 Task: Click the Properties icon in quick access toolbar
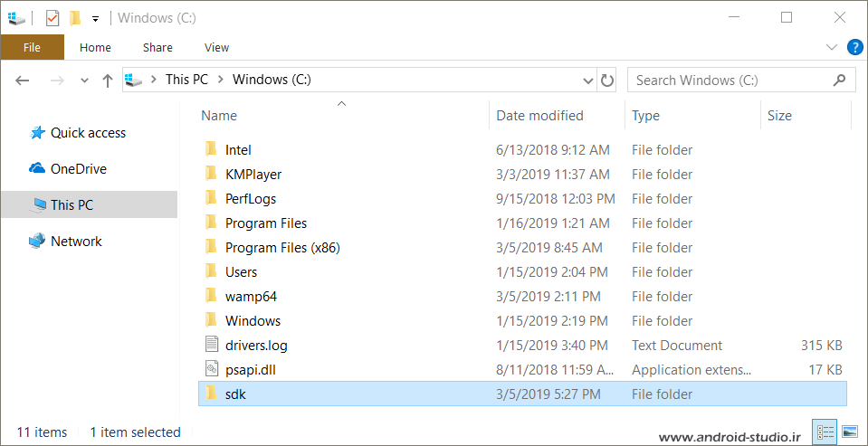(52, 18)
